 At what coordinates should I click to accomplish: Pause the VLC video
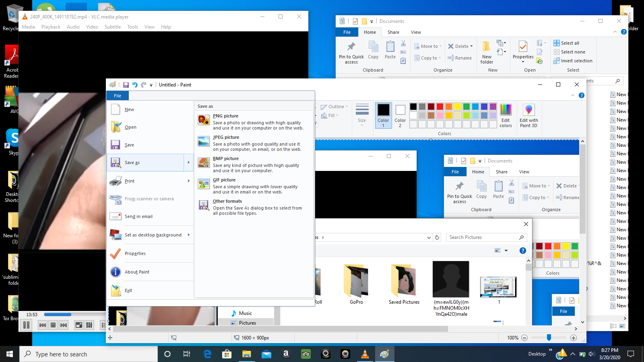click(27, 325)
